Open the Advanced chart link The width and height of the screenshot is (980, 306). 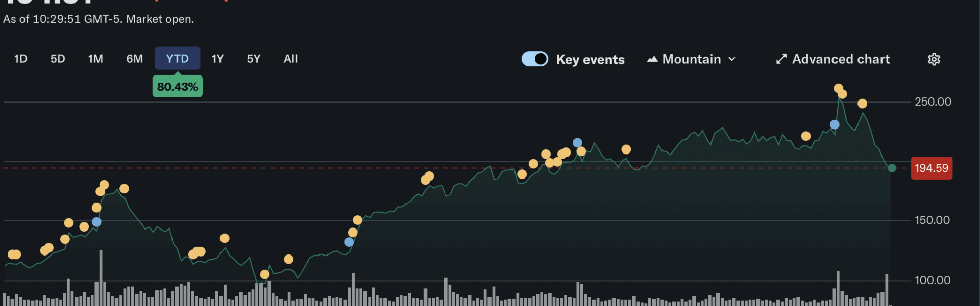[x=840, y=59]
